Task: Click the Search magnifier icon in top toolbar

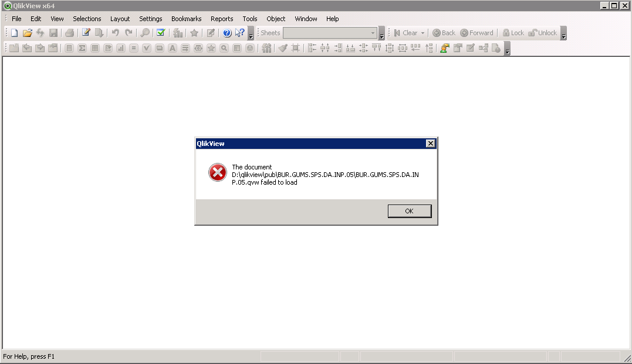Action: (145, 33)
